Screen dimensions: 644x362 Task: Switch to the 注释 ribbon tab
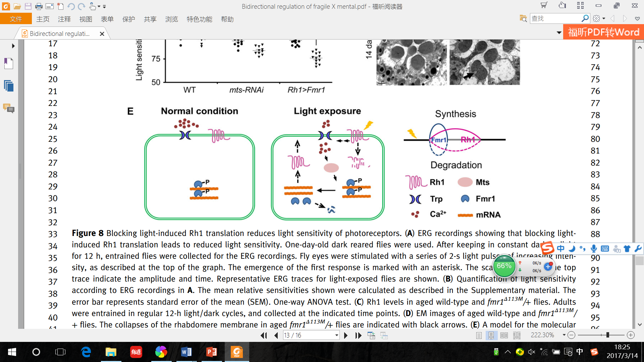tap(64, 19)
